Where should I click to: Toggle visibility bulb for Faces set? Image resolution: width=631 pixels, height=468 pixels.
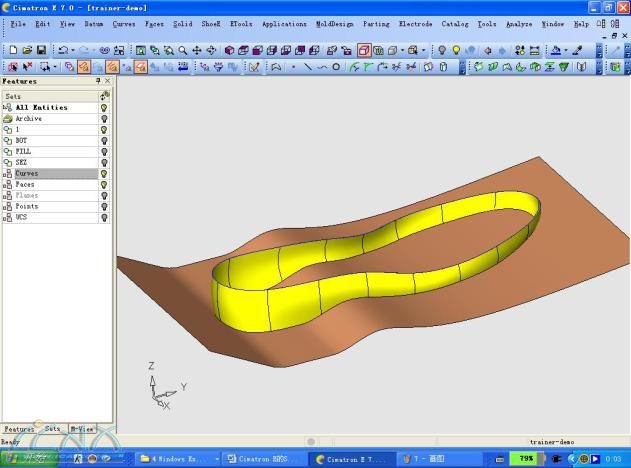[104, 184]
